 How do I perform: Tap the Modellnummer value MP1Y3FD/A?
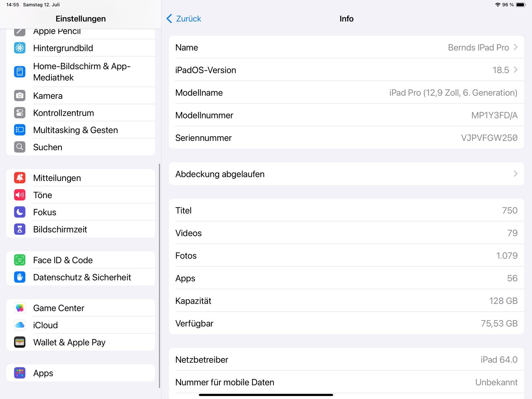(x=494, y=115)
